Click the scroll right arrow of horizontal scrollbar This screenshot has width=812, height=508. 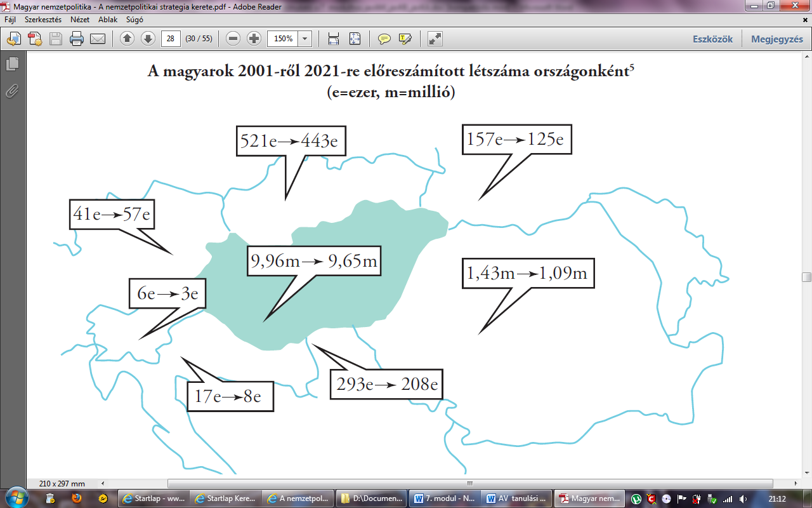click(796, 483)
